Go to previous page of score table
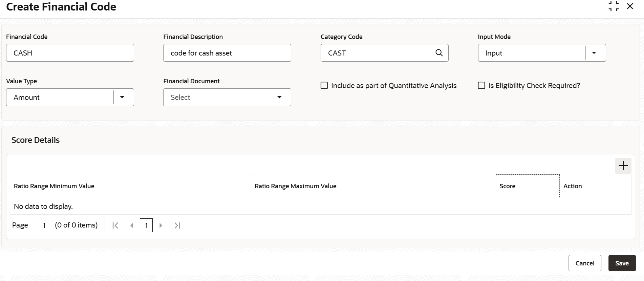Image resolution: width=644 pixels, height=281 pixels. tap(132, 225)
